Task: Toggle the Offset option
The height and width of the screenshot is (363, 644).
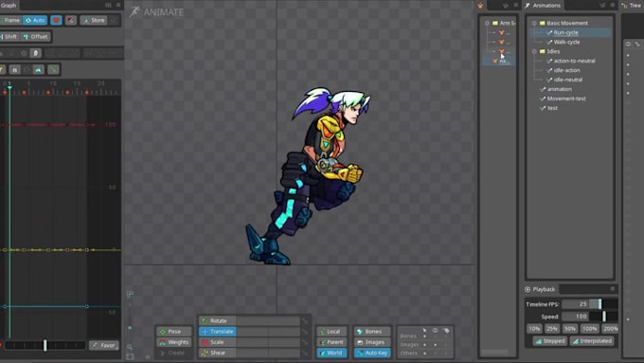Action: (x=35, y=37)
